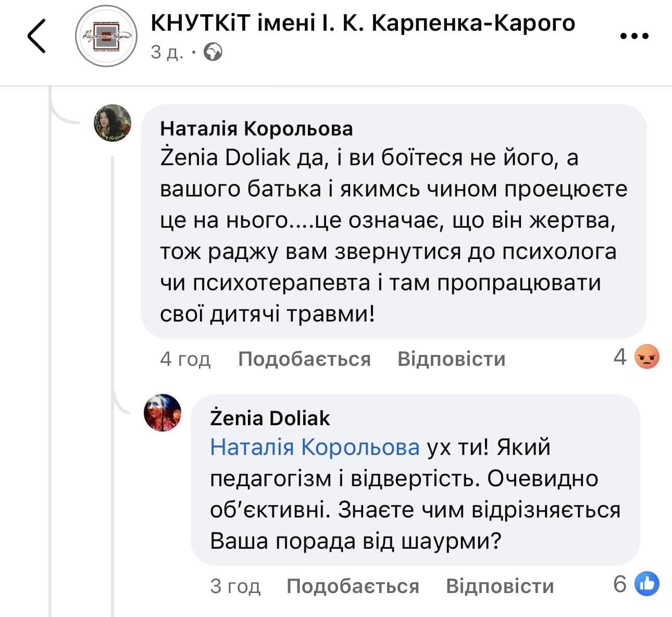
Task: Tap the '4 год' comment timestamp
Action: (185, 359)
